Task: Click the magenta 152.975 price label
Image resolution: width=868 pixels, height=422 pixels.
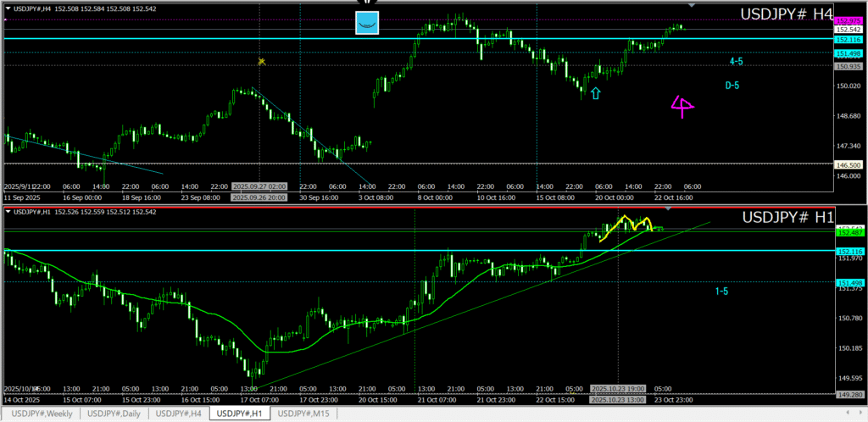Action: pyautogui.click(x=849, y=20)
